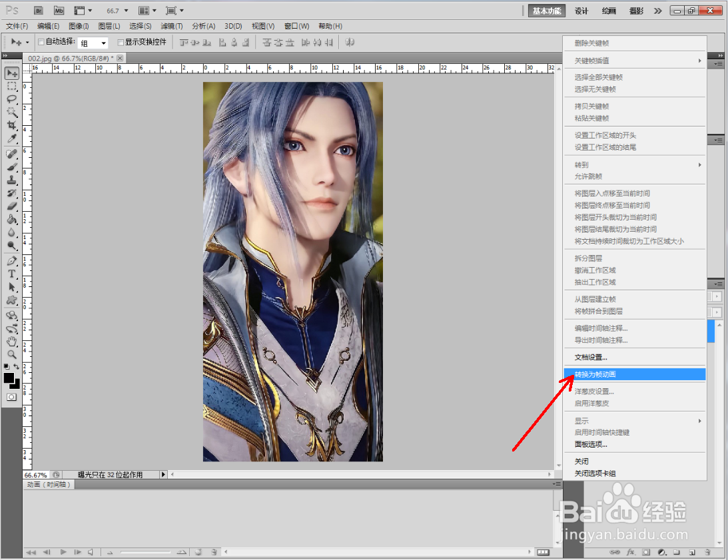Select the Clone Stamp tool
The width and height of the screenshot is (728, 560).
click(x=11, y=180)
